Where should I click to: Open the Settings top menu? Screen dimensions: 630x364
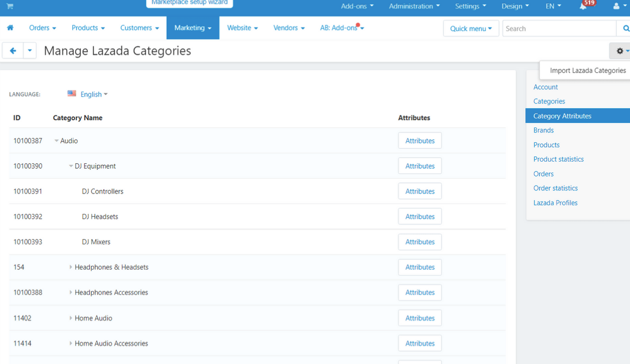471,6
